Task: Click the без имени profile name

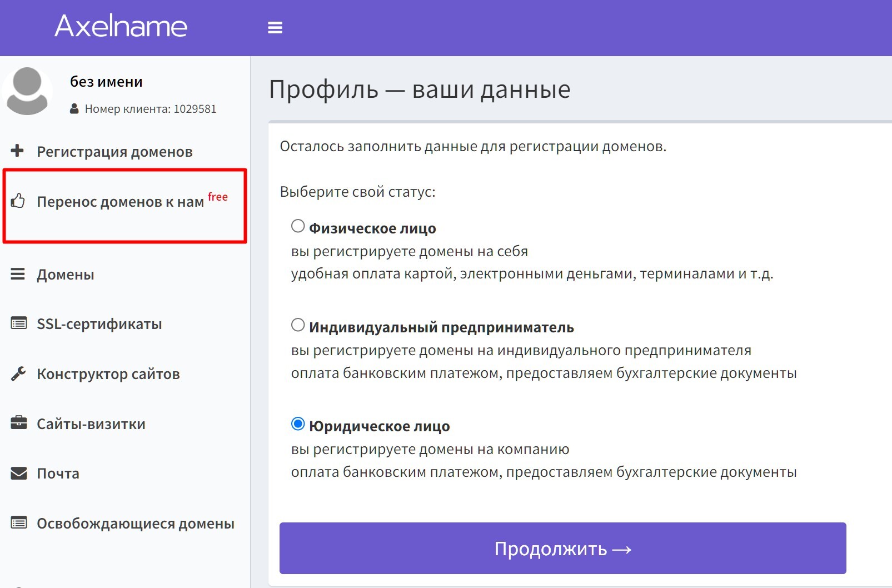Action: [106, 82]
